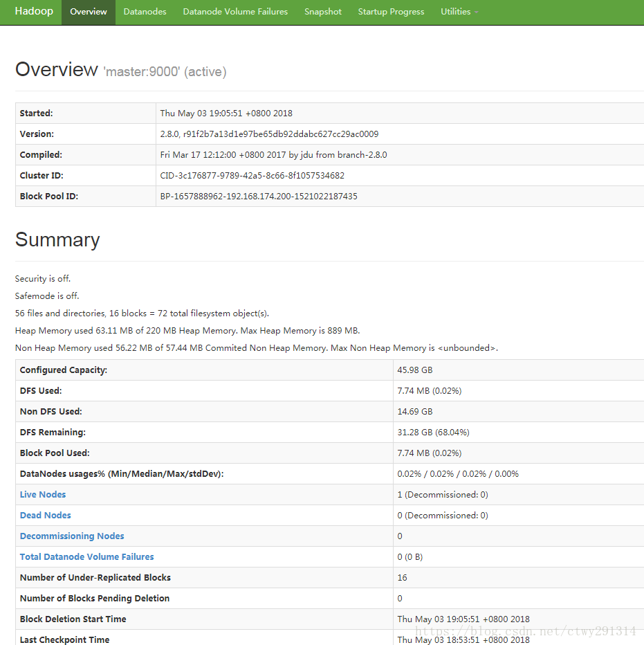The image size is (644, 645).
Task: Select the Started timestamp value
Action: pyautogui.click(x=226, y=113)
